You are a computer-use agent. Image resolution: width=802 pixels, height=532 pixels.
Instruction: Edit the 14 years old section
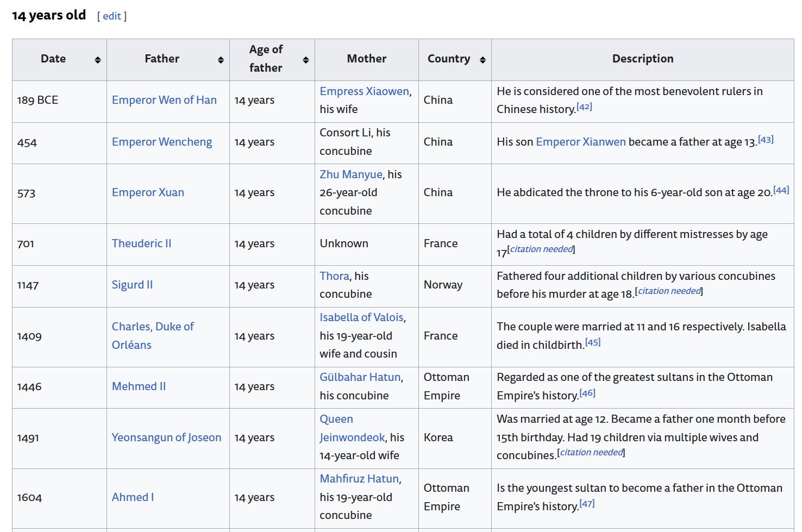click(x=112, y=16)
